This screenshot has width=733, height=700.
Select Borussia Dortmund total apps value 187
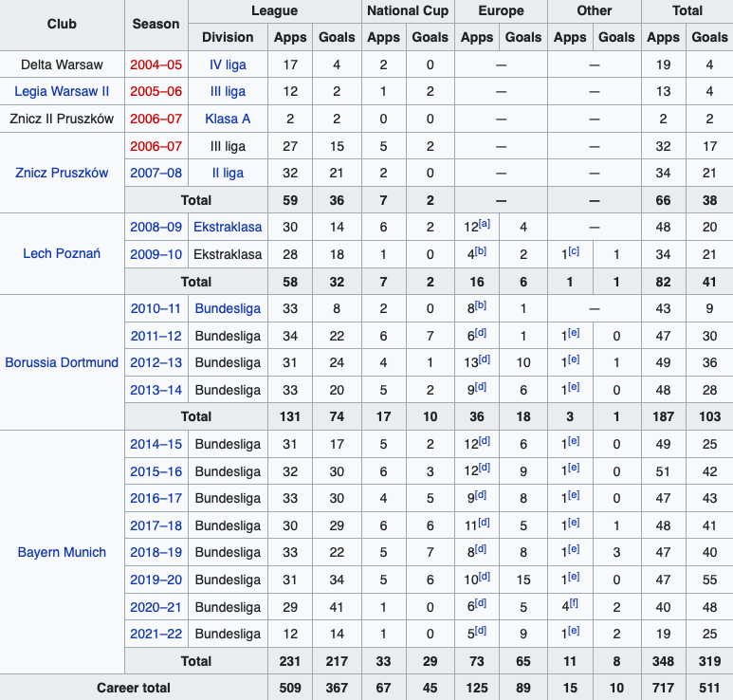click(663, 416)
